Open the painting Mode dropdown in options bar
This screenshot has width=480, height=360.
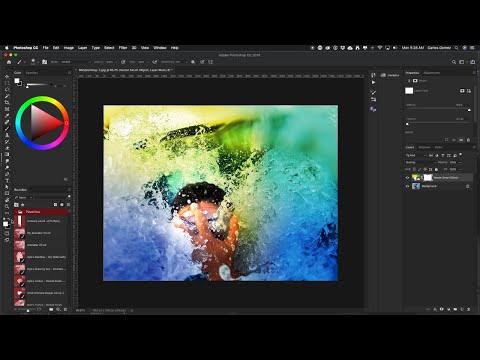(x=76, y=62)
